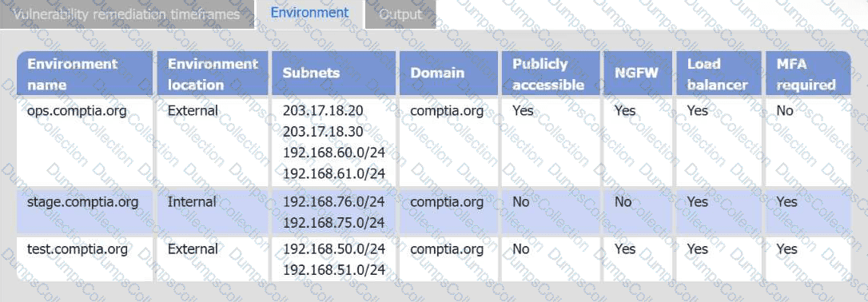Click the Environment location column header

[x=213, y=74]
